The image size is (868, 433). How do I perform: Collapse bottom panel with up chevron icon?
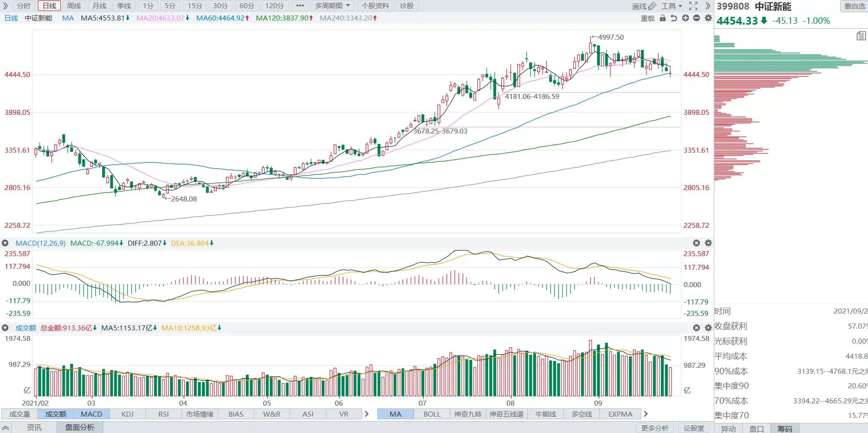[5, 428]
